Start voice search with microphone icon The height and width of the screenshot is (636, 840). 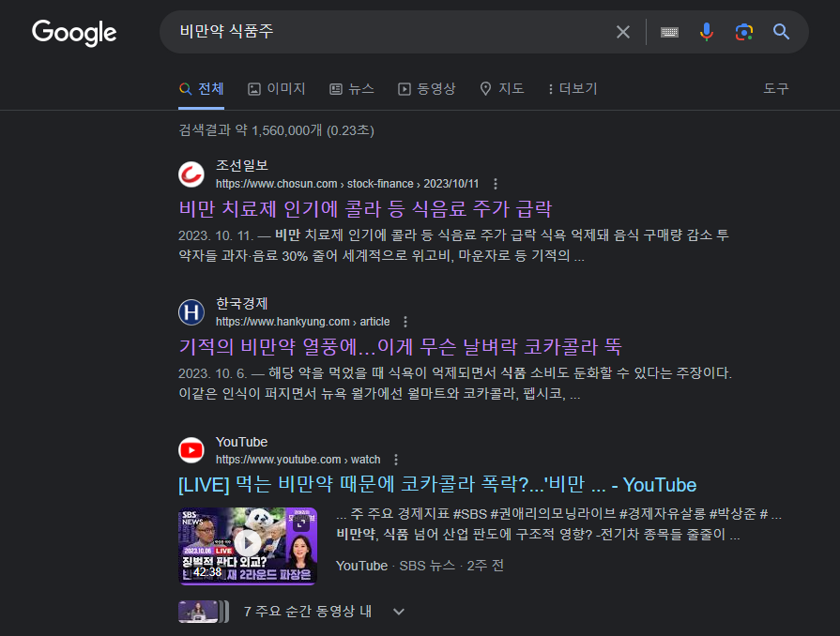tap(706, 32)
